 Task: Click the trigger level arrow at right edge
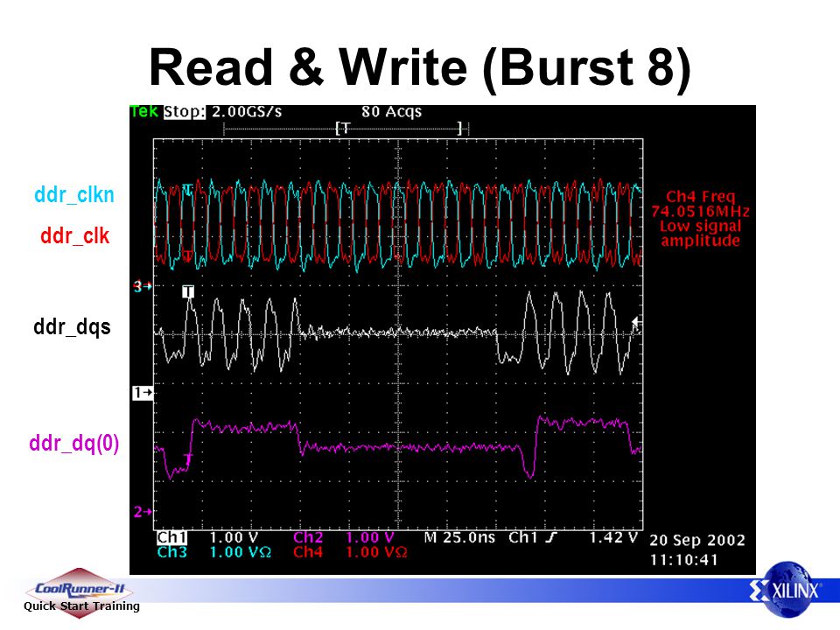pyautogui.click(x=636, y=323)
